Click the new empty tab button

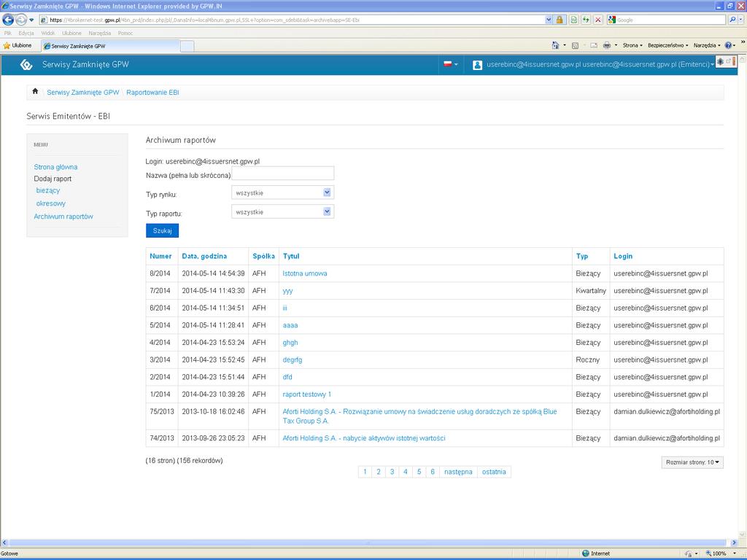(x=187, y=46)
